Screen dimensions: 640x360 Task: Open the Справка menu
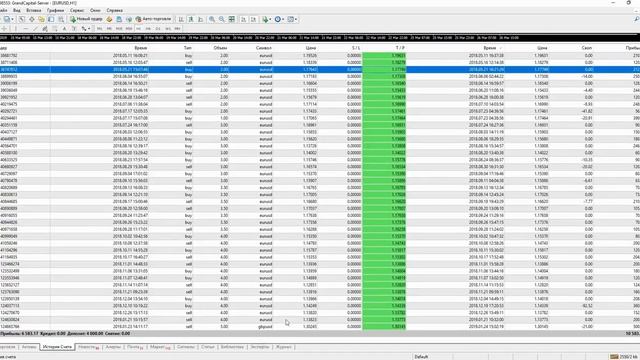[x=114, y=10]
